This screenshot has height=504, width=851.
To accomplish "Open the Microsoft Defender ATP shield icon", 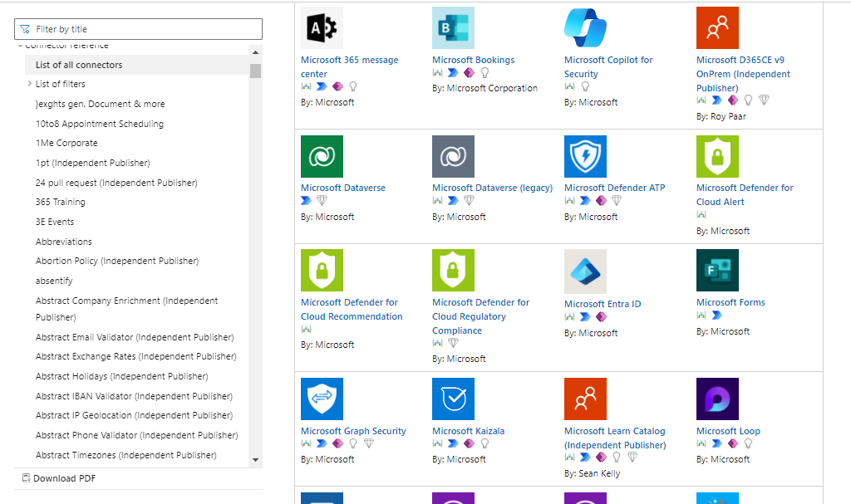I will point(585,156).
